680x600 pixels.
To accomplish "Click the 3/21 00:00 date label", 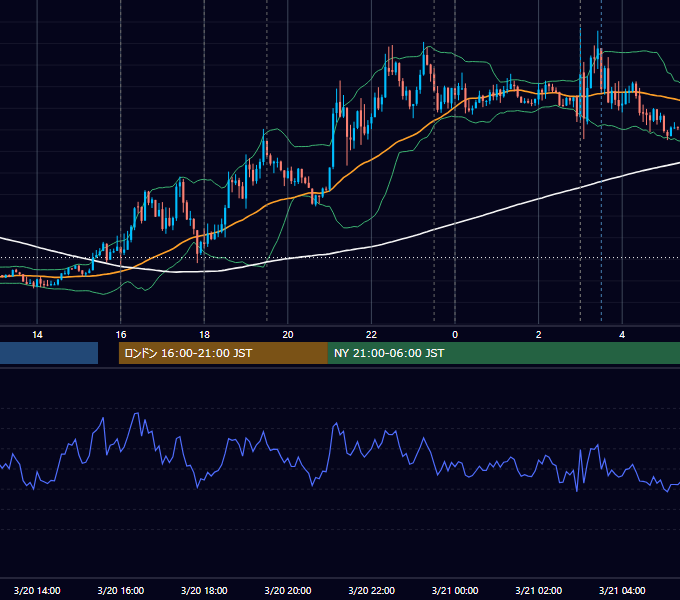I will (455, 590).
